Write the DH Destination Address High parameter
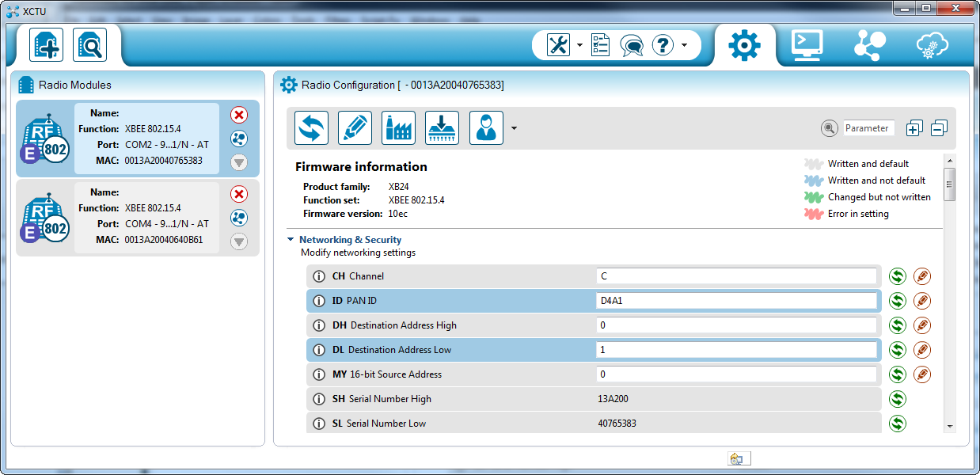 [922, 325]
